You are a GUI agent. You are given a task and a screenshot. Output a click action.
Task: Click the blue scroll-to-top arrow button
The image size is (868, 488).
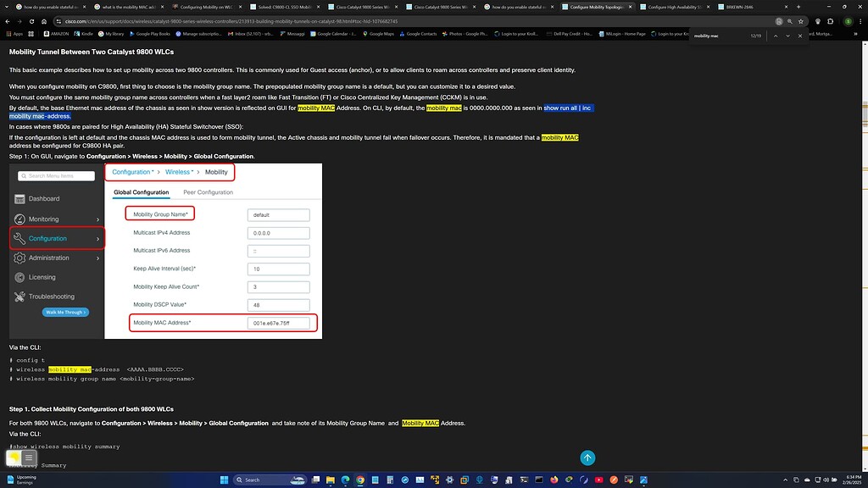[x=587, y=457]
